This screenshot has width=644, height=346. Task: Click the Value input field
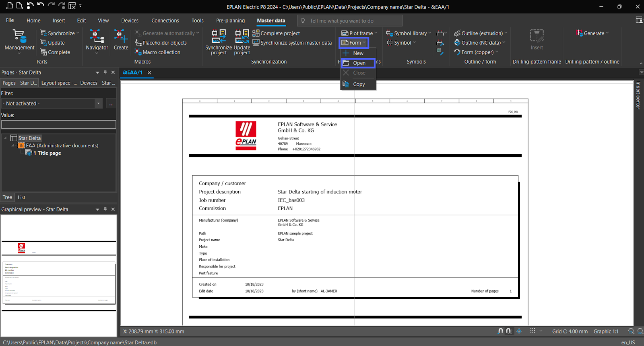pyautogui.click(x=59, y=124)
